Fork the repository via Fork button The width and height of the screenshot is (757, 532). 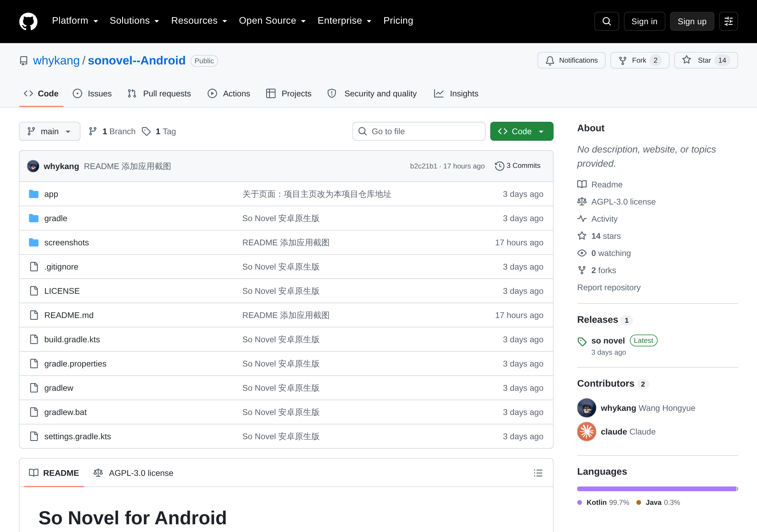[639, 60]
